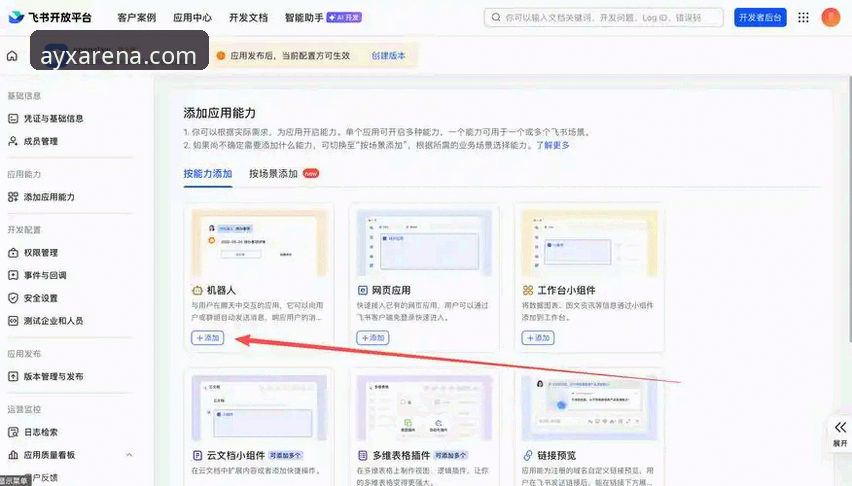Add the 工作台小组件 capability
Screen dimensions: 852x486
tap(538, 338)
